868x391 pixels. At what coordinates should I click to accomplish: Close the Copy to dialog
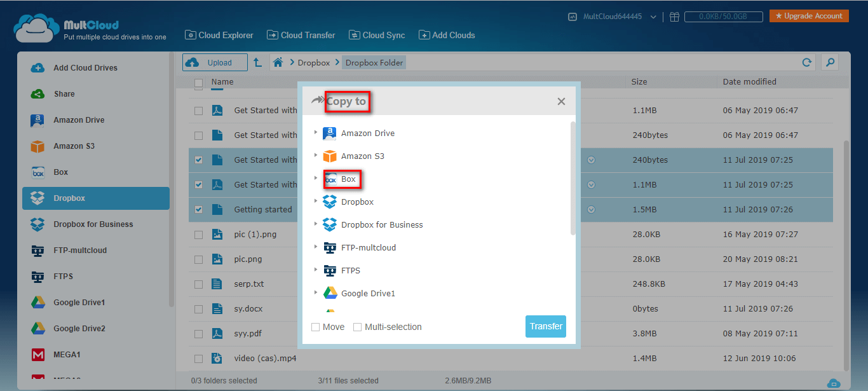point(561,102)
